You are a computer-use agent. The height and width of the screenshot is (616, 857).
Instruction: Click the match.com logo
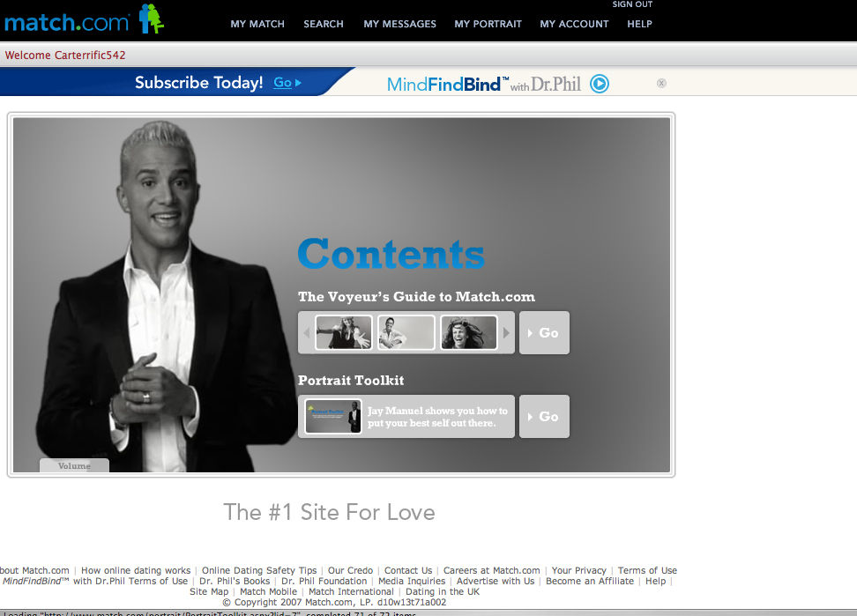pos(84,20)
